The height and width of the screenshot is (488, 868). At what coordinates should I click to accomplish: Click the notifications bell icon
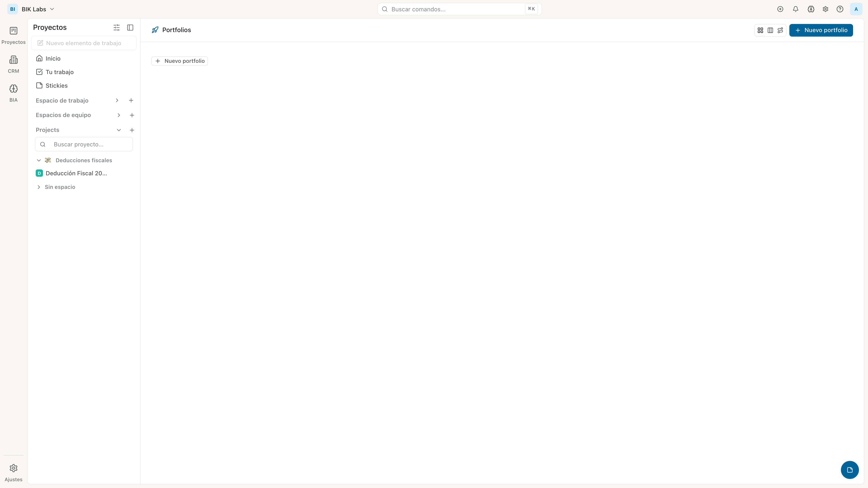[796, 9]
